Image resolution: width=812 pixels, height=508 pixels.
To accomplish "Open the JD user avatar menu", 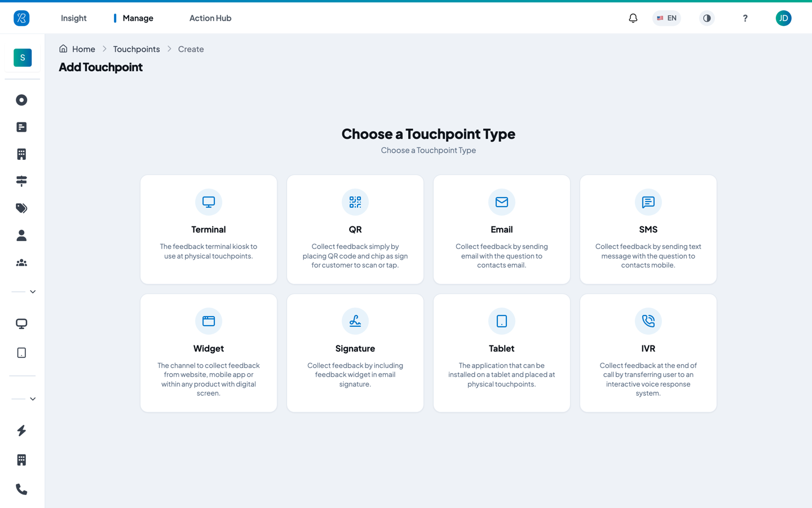I will point(783,18).
